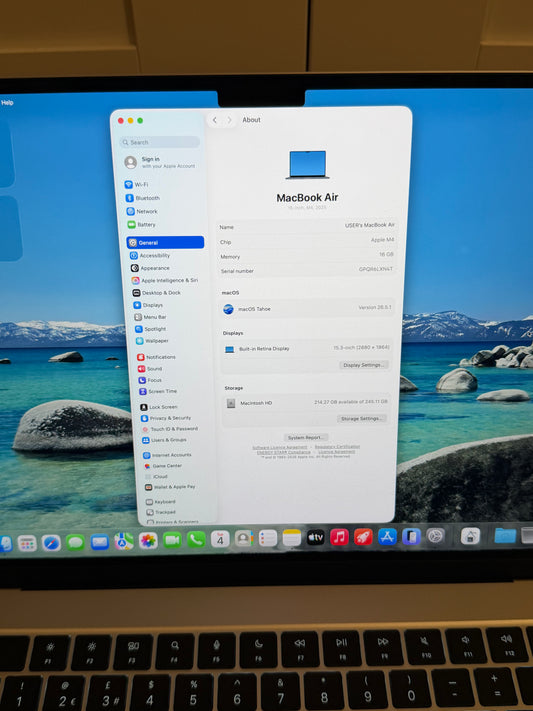Click the USER's MacBook Air name value
This screenshot has height=711, width=533.
coord(369,225)
